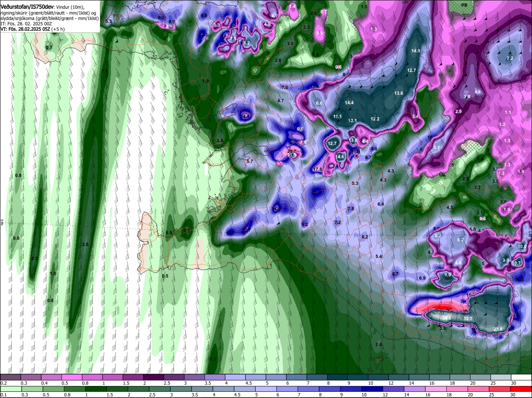The height and width of the screenshot is (398, 532).
Task: Click the 8.2 precipitation value on map
Action: (x=246, y=43)
